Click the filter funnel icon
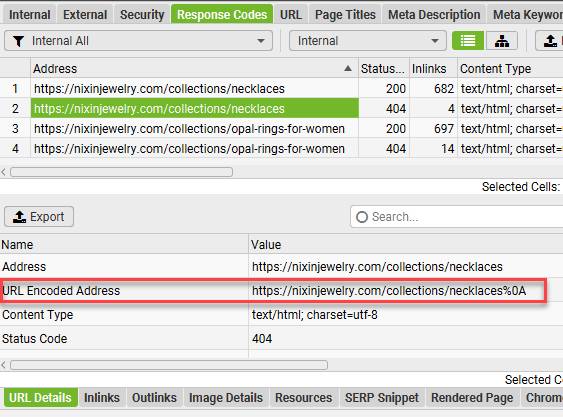This screenshot has width=563, height=417. point(18,41)
